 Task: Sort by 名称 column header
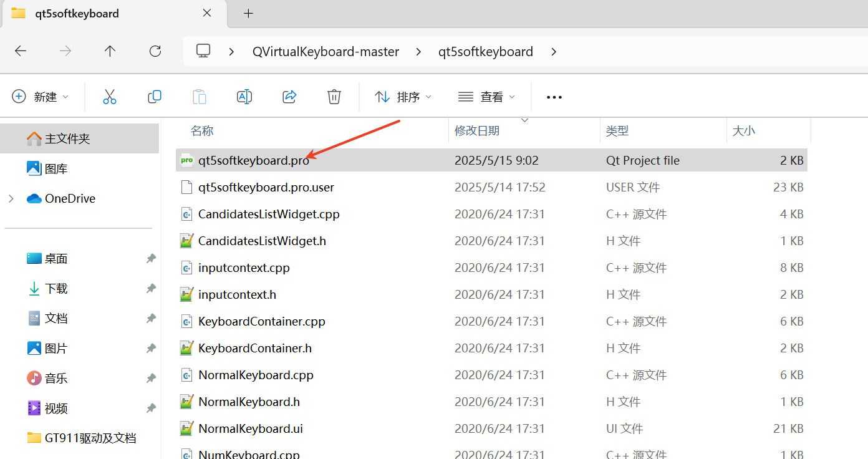click(202, 131)
